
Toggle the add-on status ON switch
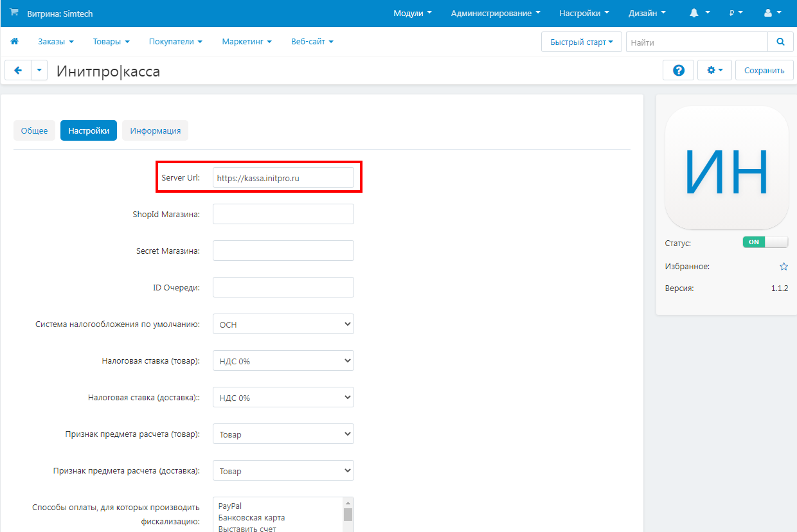click(765, 242)
